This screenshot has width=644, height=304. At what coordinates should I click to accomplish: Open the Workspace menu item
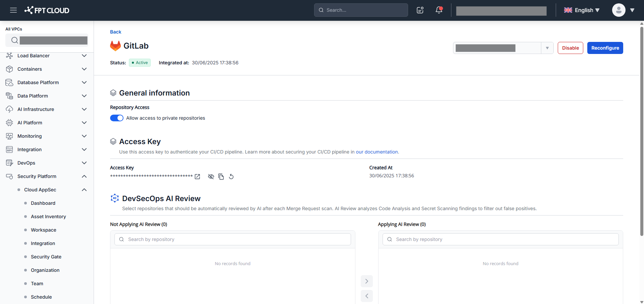[44, 230]
